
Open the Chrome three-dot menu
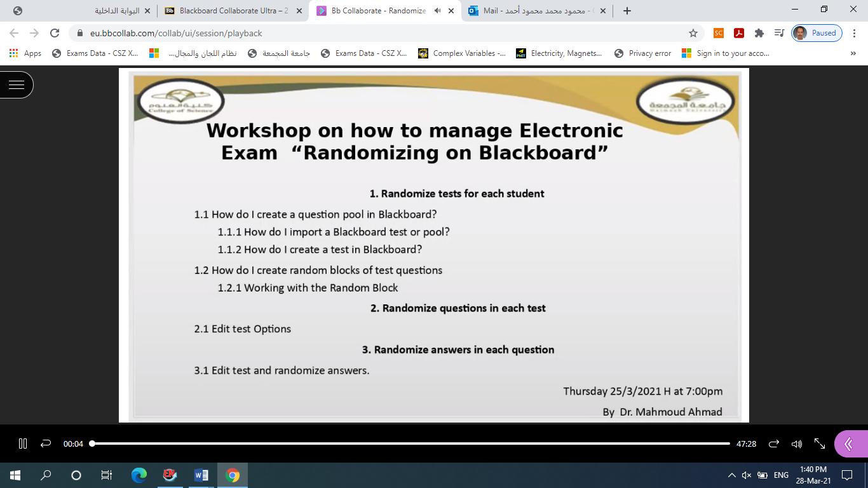(854, 33)
